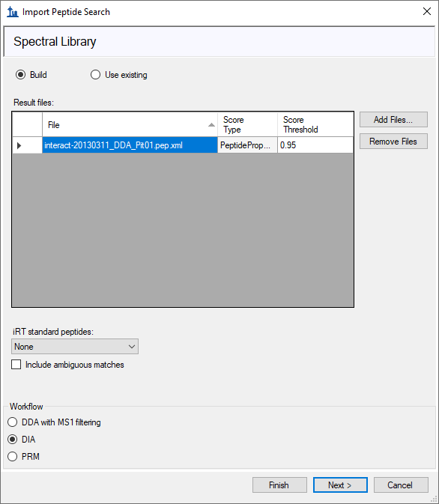Click the Finish button

(279, 485)
